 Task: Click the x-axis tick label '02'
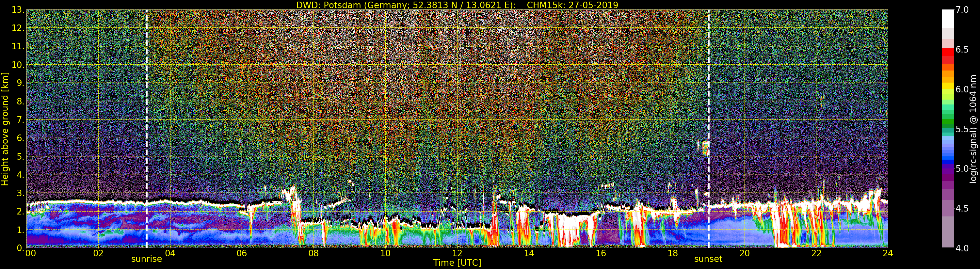coord(98,253)
